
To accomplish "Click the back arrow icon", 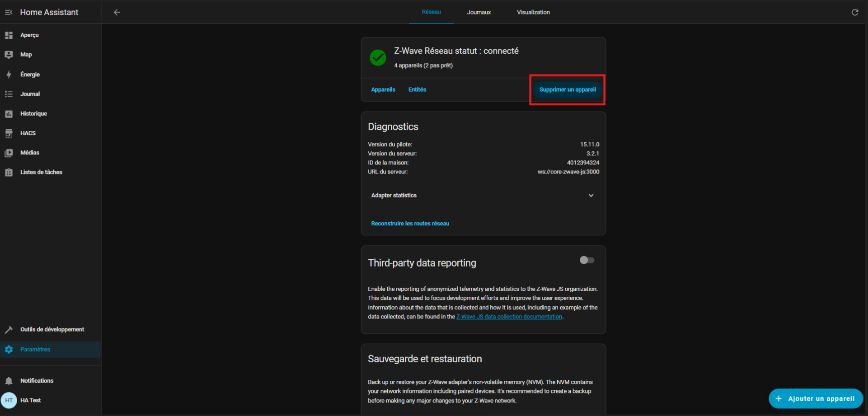I will (x=117, y=12).
